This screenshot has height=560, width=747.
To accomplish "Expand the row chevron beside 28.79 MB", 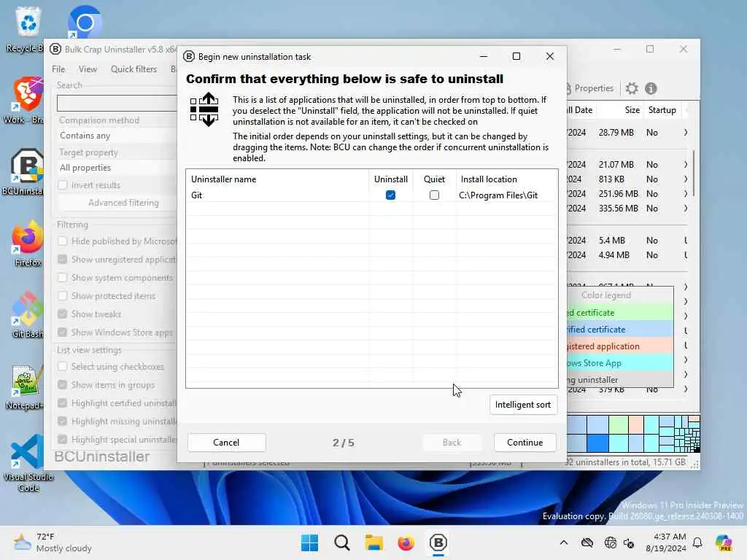I will (686, 133).
